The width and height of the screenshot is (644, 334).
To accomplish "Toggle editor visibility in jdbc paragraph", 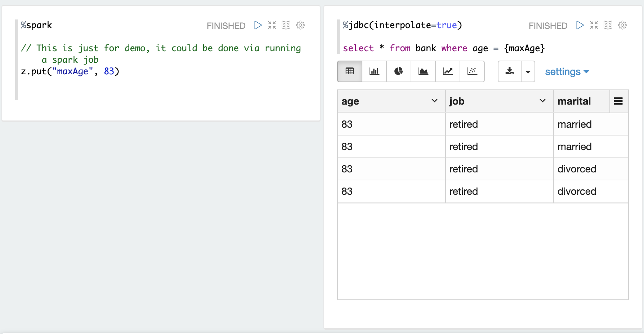I will (x=594, y=25).
